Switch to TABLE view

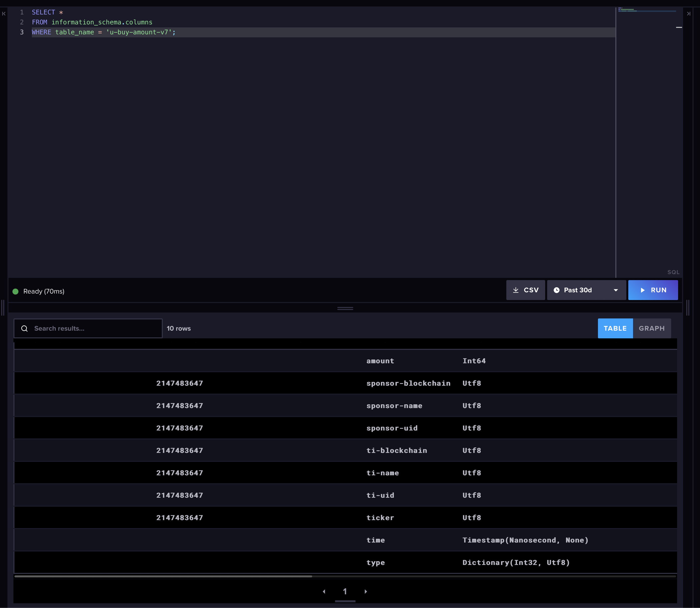tap(615, 328)
